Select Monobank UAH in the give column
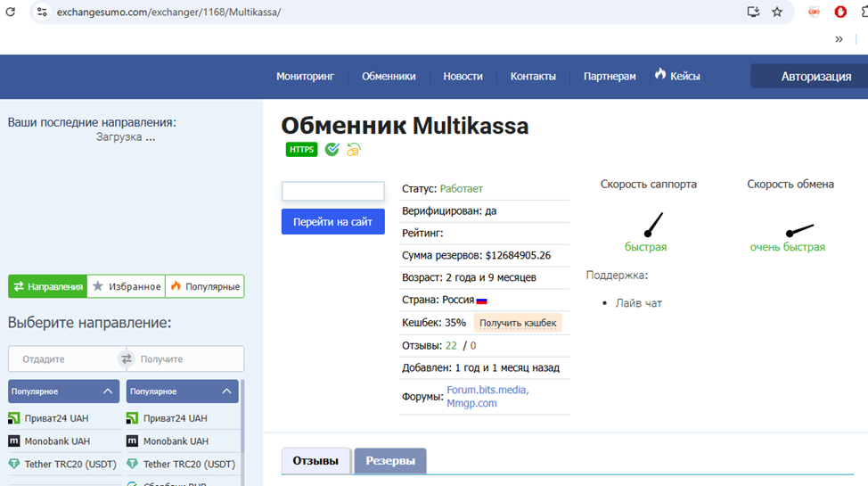The image size is (868, 486). pyautogui.click(x=57, y=441)
